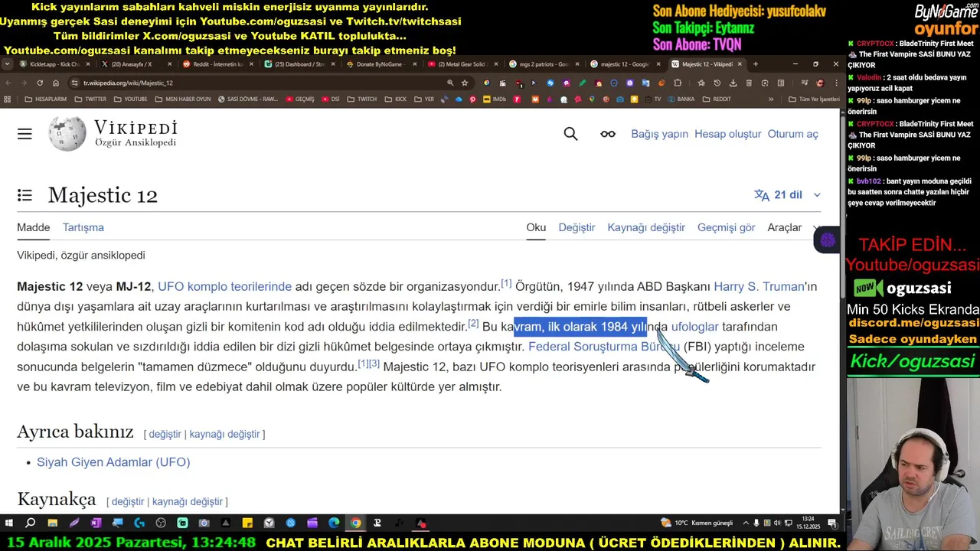
Task: Follow the UFO komplo teorilerinde link
Action: click(224, 286)
